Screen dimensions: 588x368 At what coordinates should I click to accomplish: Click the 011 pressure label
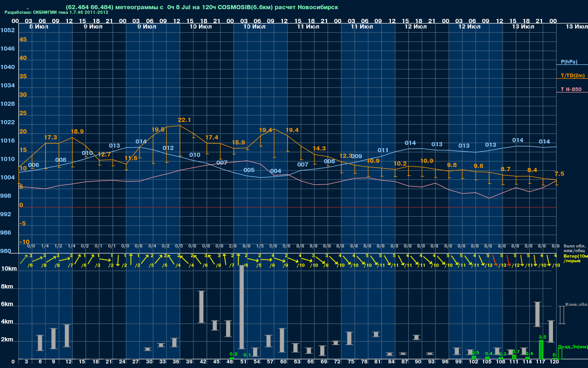(383, 150)
